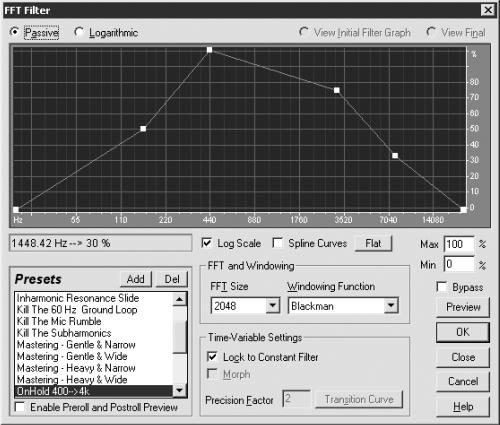The width and height of the screenshot is (500, 425).
Task: Click the curve control point at 50 percent
Action: 143,129
